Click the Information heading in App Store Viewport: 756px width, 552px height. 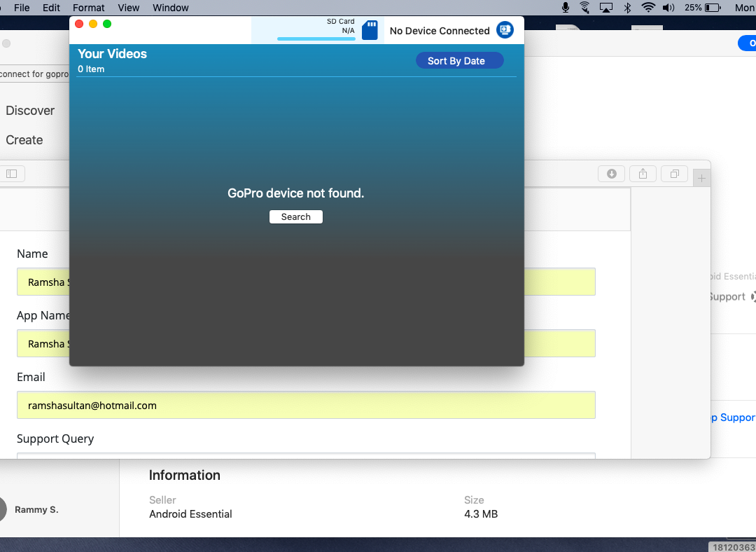(184, 475)
